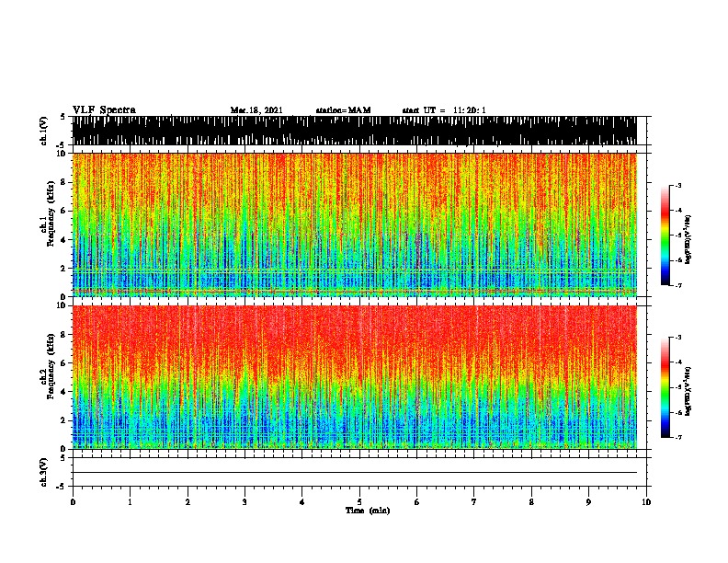
Task: Click tick label "3" on the time axis
Action: (245, 502)
